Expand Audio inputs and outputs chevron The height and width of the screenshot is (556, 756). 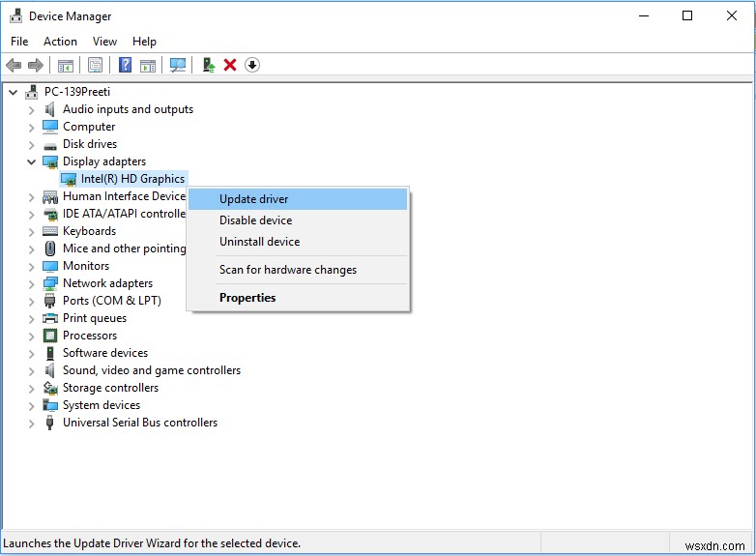coord(31,110)
